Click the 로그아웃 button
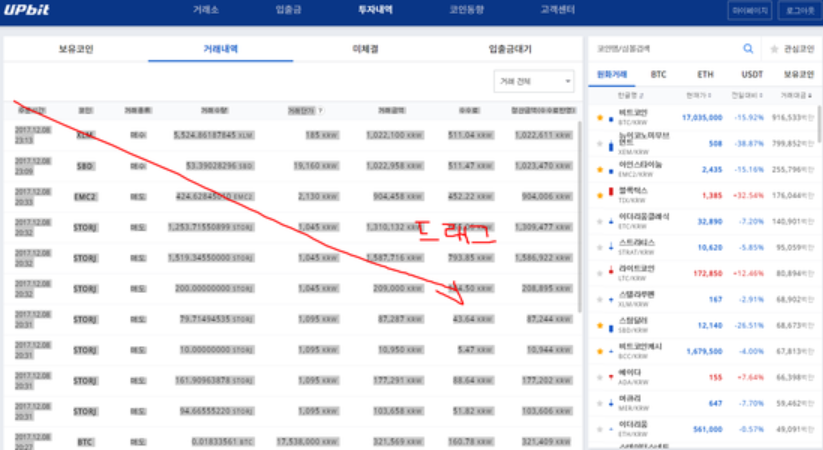Image resolution: width=823 pixels, height=450 pixels. pyautogui.click(x=800, y=11)
